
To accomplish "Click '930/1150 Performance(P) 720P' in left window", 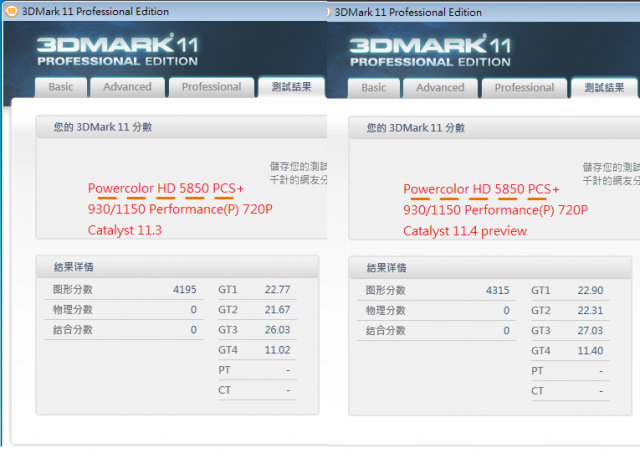I will click(x=180, y=209).
